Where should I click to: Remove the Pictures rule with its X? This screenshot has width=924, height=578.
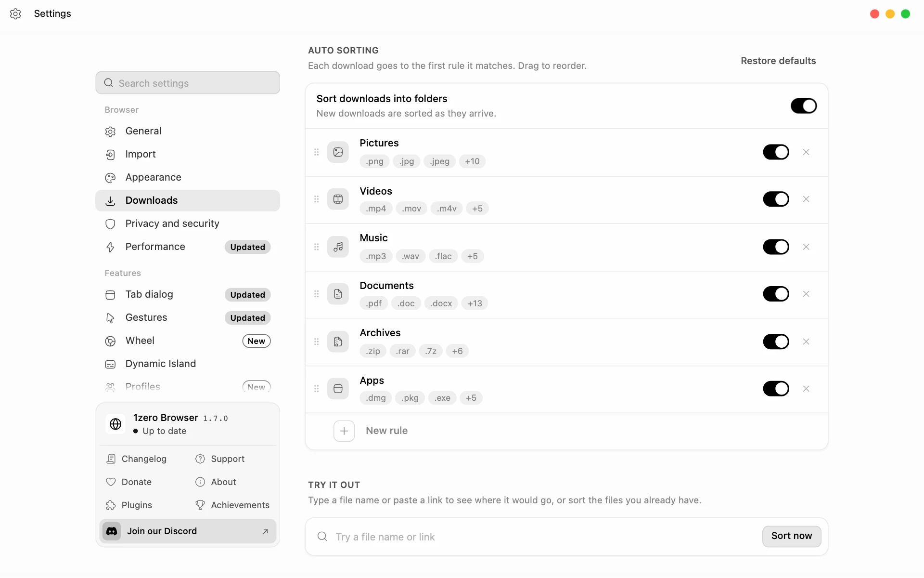click(x=806, y=152)
